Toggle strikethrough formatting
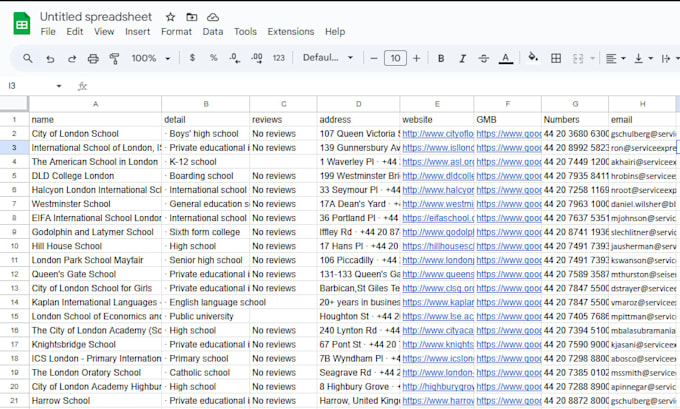Image resolution: width=680 pixels, height=409 pixels. click(x=484, y=58)
